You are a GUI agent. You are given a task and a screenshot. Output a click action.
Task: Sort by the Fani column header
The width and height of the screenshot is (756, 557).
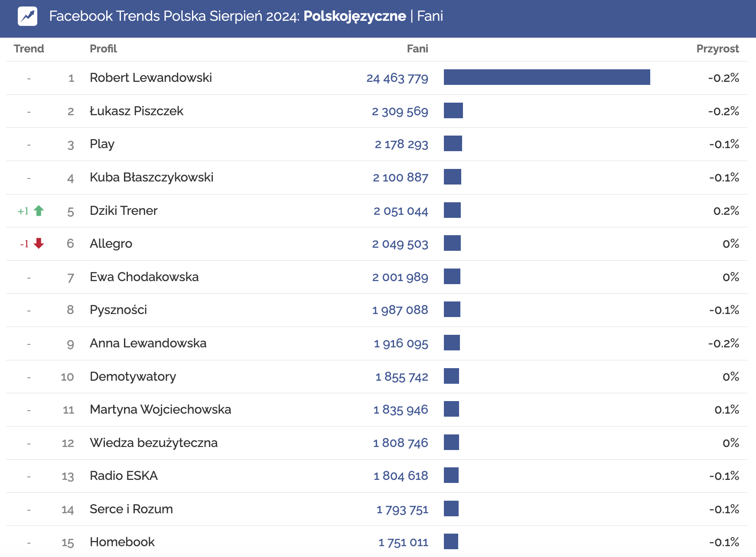pos(417,49)
